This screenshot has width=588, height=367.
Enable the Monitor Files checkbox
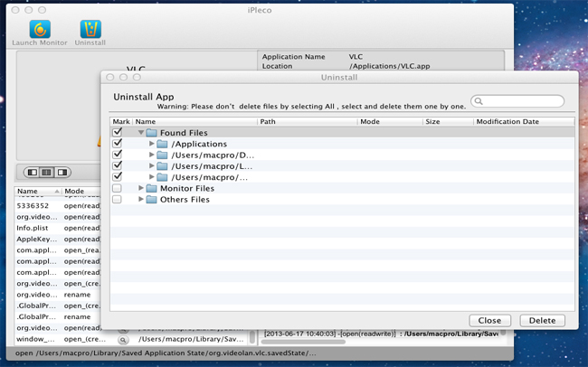pyautogui.click(x=117, y=188)
